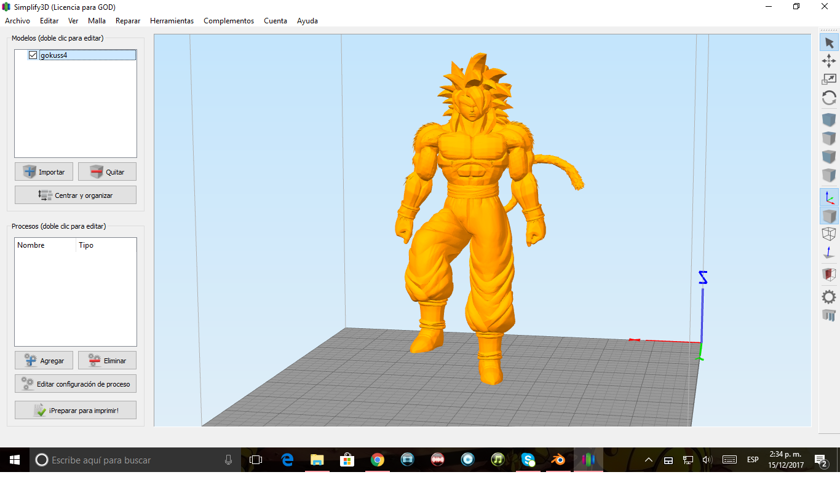Click the Quitar button
The width and height of the screenshot is (840, 504).
pos(107,171)
